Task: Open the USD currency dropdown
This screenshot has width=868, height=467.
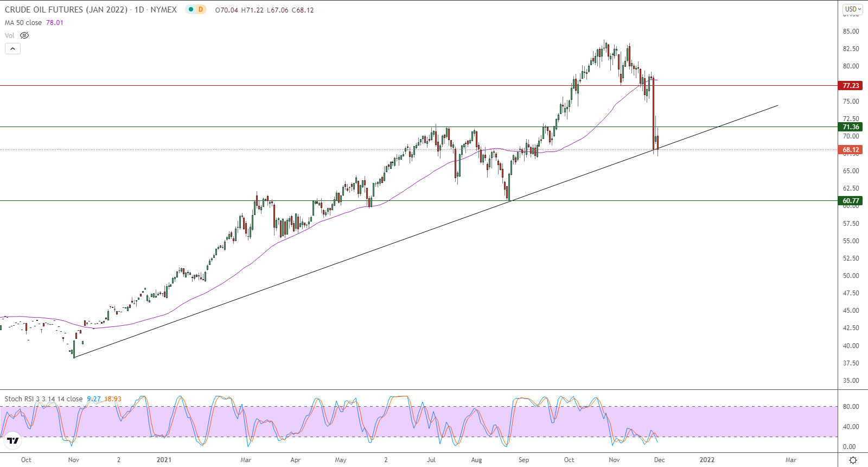Action: click(853, 9)
